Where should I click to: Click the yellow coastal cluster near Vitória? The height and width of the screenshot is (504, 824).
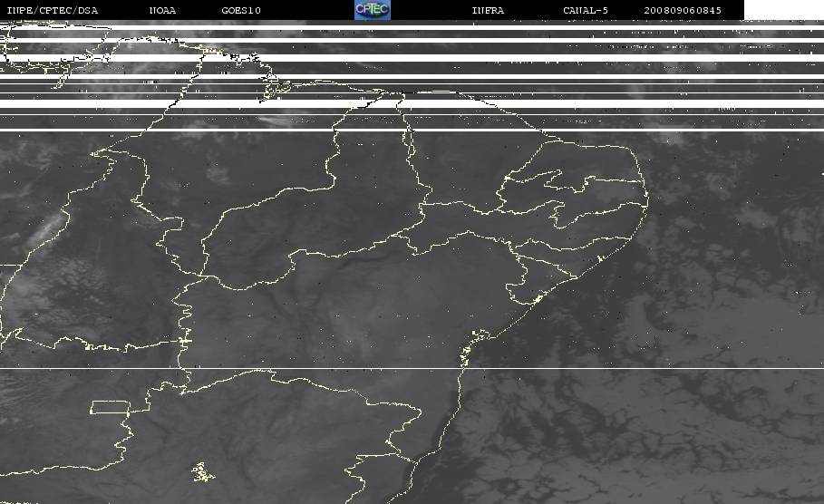480,334
